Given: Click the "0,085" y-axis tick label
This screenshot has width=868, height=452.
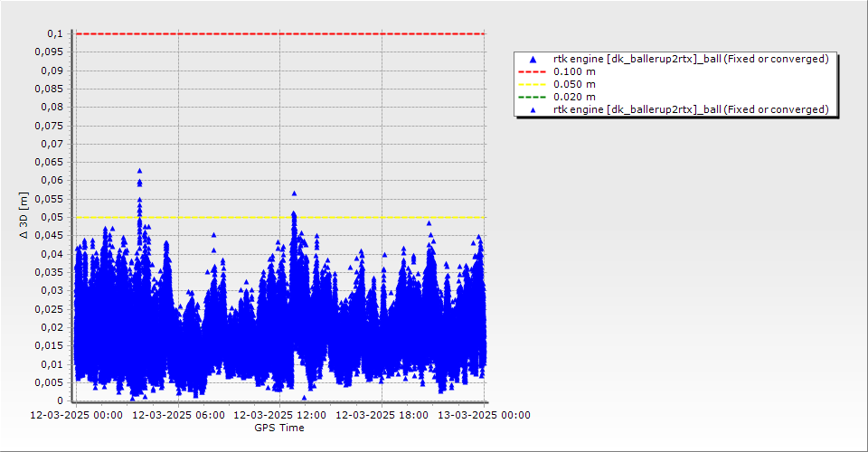Looking at the screenshot, I should click(x=49, y=89).
